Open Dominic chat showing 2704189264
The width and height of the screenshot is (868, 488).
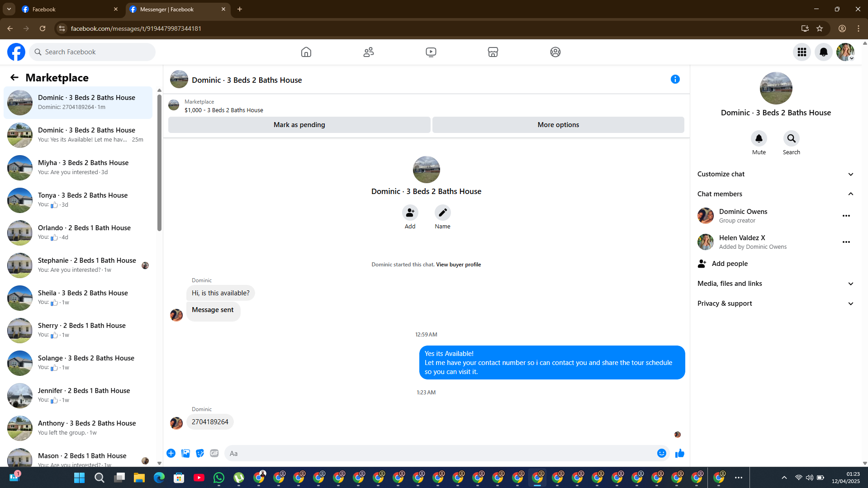78,103
